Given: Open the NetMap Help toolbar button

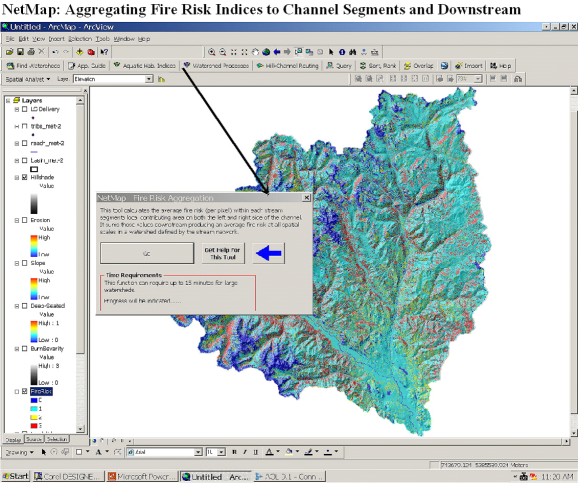Looking at the screenshot, I should point(500,66).
